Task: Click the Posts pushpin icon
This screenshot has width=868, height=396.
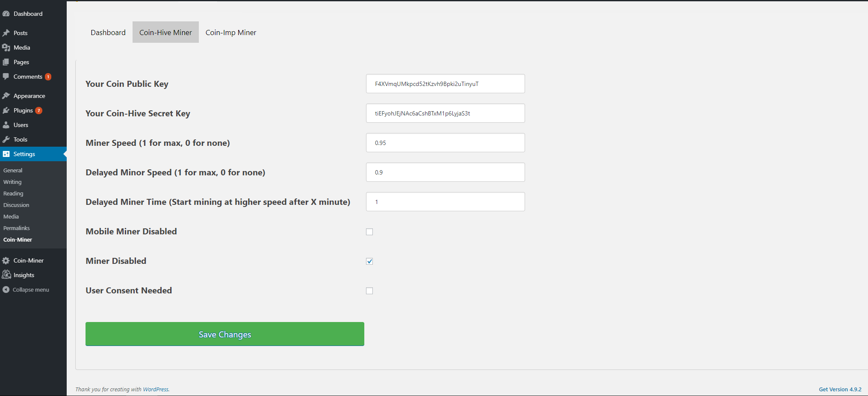Action: [6, 33]
